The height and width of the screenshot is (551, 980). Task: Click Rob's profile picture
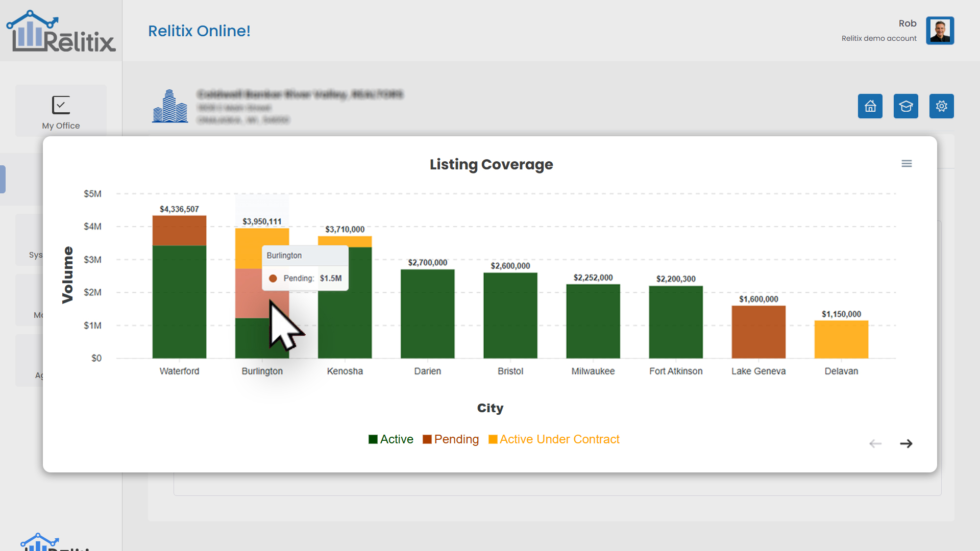coord(940,30)
